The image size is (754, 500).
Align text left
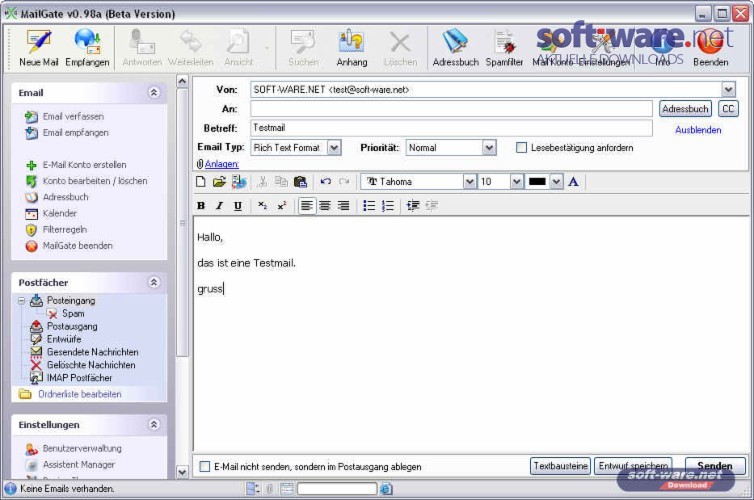coord(307,206)
